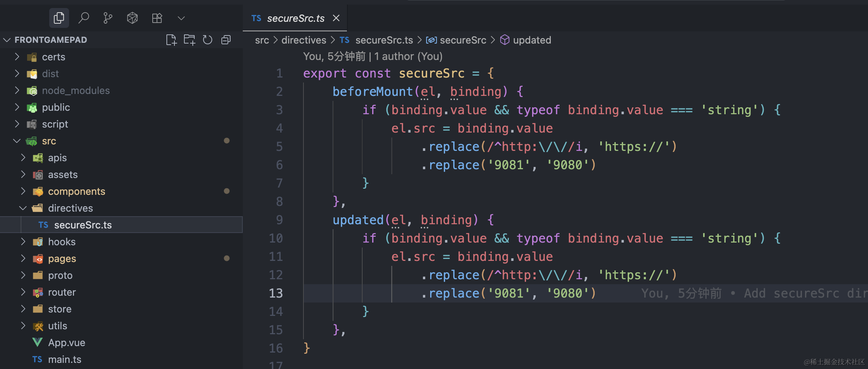Click the updated method breadcrumb
Viewport: 868px width, 369px height.
pyautogui.click(x=532, y=40)
